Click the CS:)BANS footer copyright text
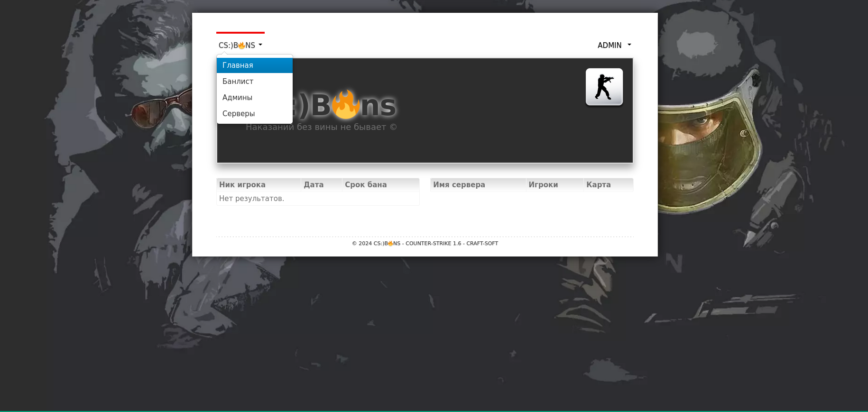868x412 pixels. (x=387, y=244)
